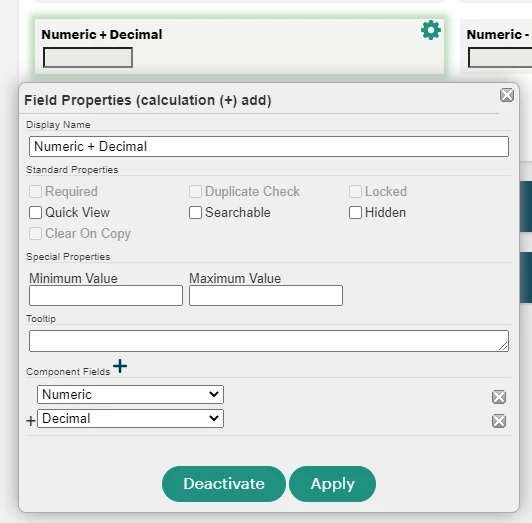
Task: Toggle the Clear On Copy checkbox
Action: (x=35, y=234)
